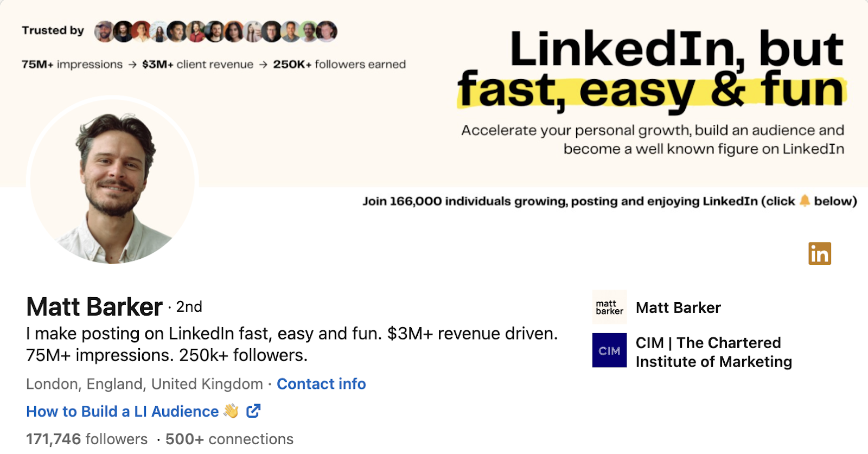
Task: Click the waving hand emoji in the link
Action: coord(230,411)
